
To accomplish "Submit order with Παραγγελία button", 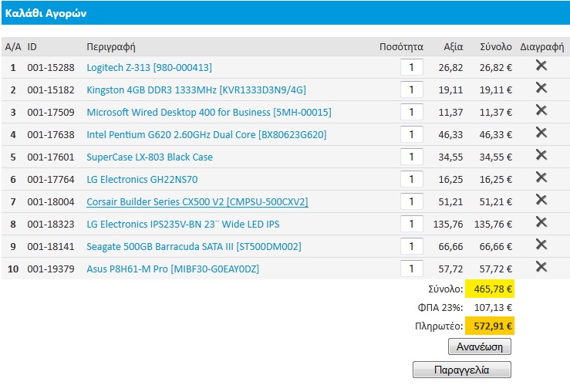I will (462, 370).
